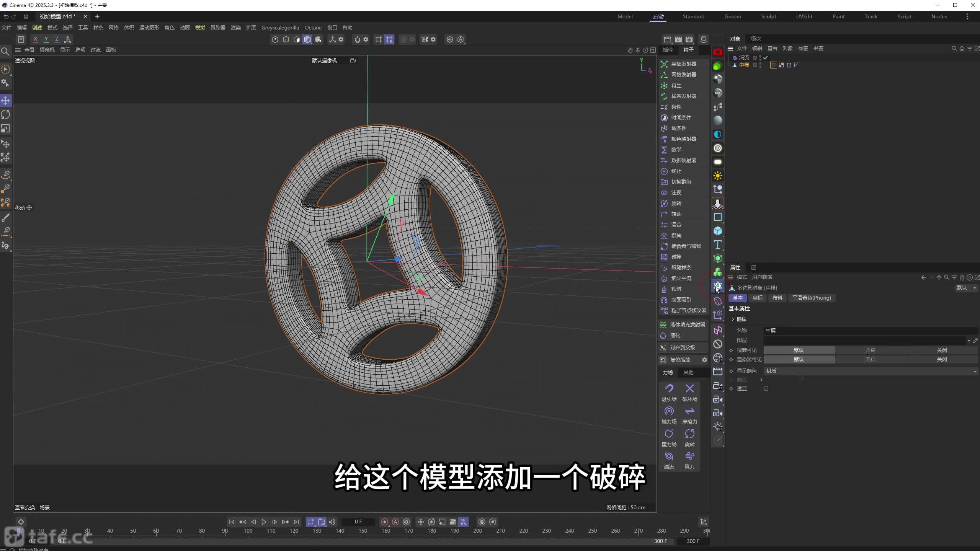Toggle the 透显 X-ray checkbox
The image size is (980, 551).
(x=766, y=389)
